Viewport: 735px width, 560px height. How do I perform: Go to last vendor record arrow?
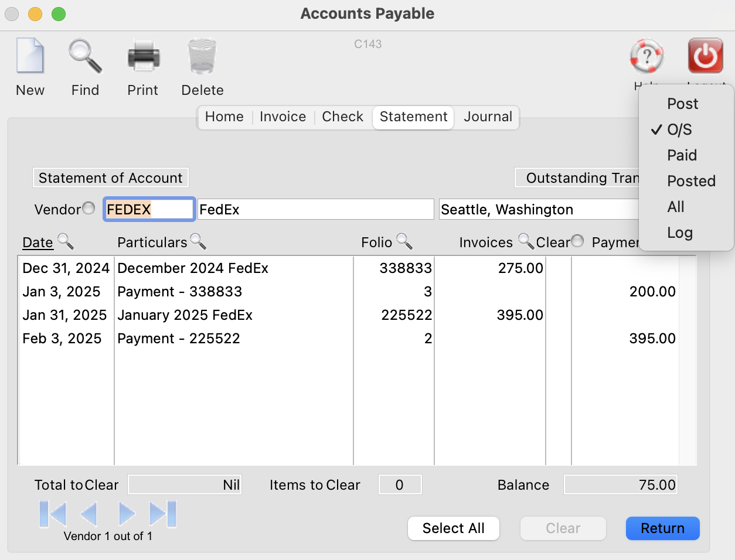[162, 514]
